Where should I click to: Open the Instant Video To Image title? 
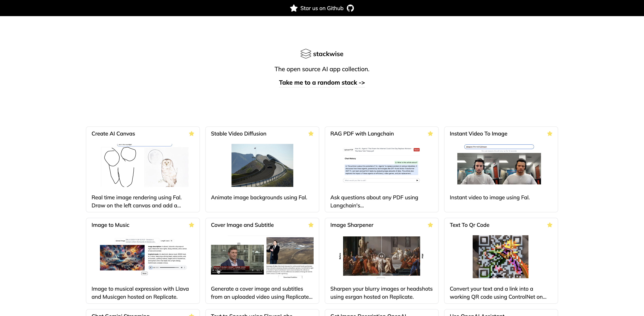[x=478, y=134]
